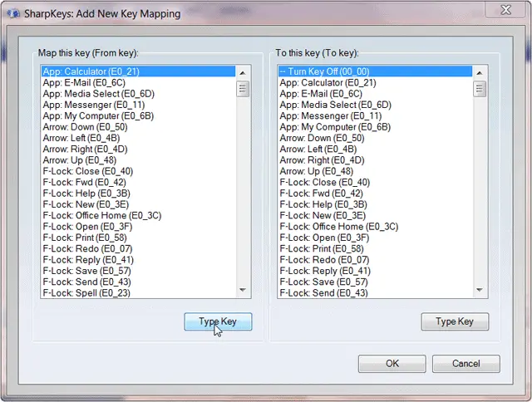Select F-Lock: Help (E0_3B) in From key list
Image resolution: width=532 pixels, height=402 pixels.
(x=138, y=194)
